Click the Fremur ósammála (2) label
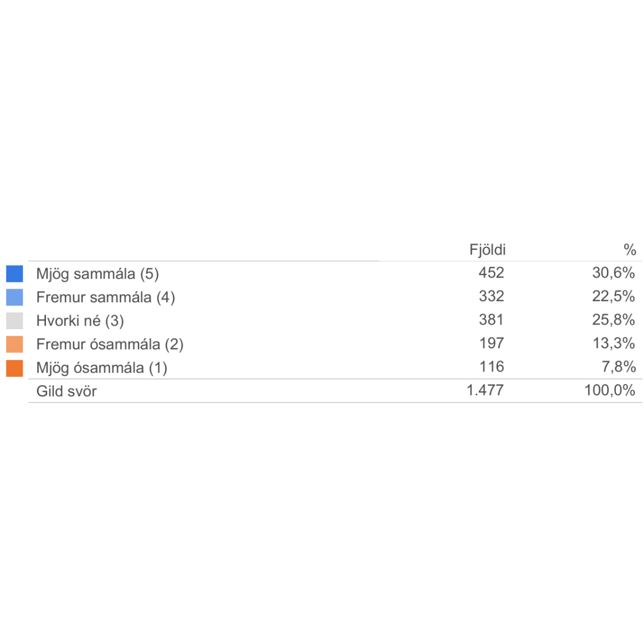Image resolution: width=644 pixels, height=644 pixels. coord(110,345)
